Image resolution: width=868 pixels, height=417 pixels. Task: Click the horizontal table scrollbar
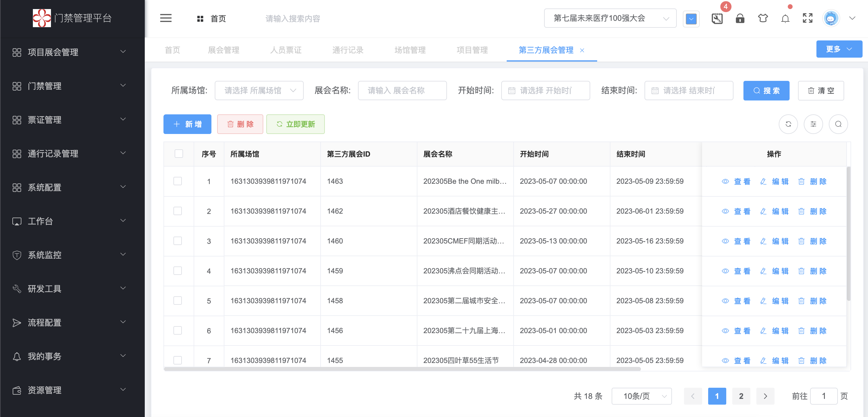(x=402, y=369)
